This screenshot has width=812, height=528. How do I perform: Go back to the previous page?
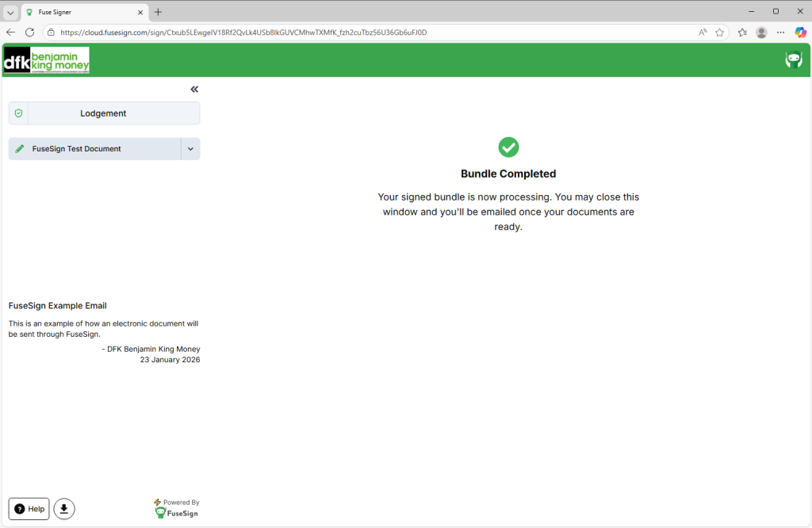point(11,33)
